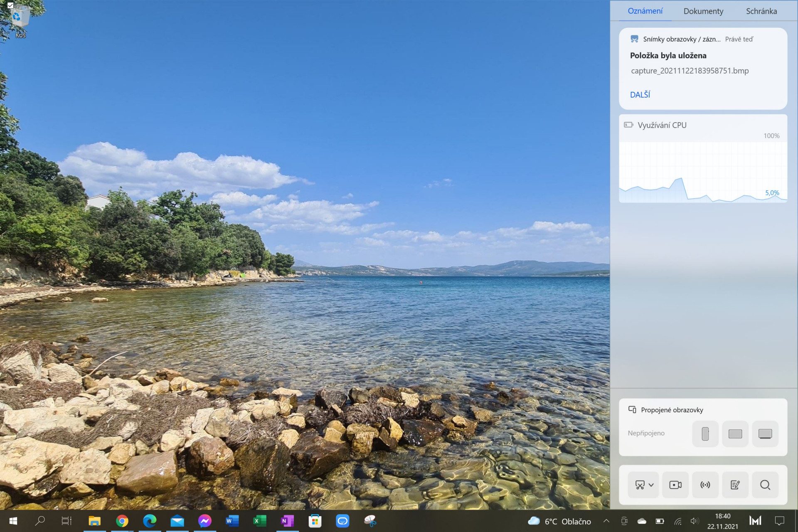
Task: Click the Snímky obrazovky notification source
Action: coord(682,39)
